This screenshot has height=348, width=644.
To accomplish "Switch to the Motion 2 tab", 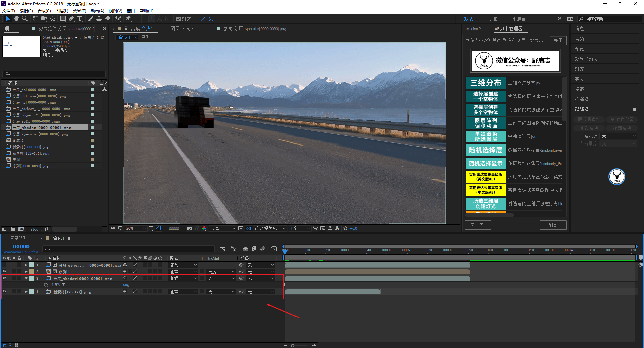I will click(473, 29).
